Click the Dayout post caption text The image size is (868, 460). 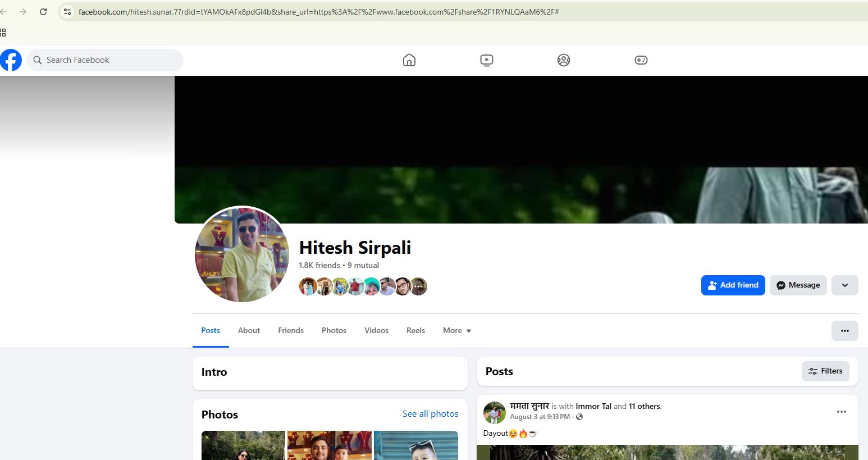pos(510,434)
